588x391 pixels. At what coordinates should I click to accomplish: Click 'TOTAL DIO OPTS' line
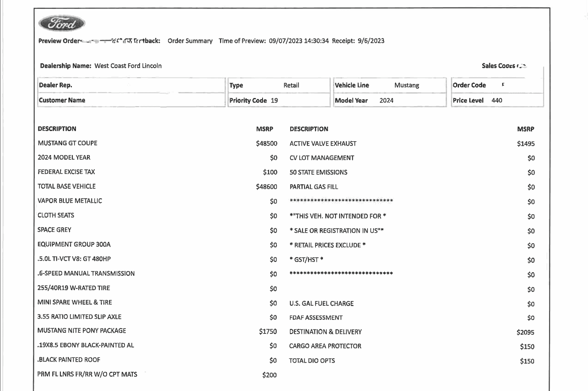312,361
